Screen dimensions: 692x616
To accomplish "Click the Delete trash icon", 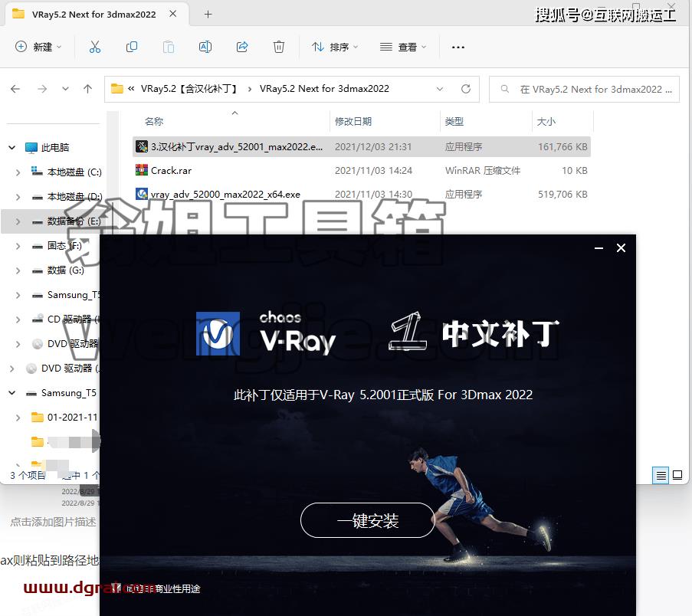I will [x=278, y=47].
